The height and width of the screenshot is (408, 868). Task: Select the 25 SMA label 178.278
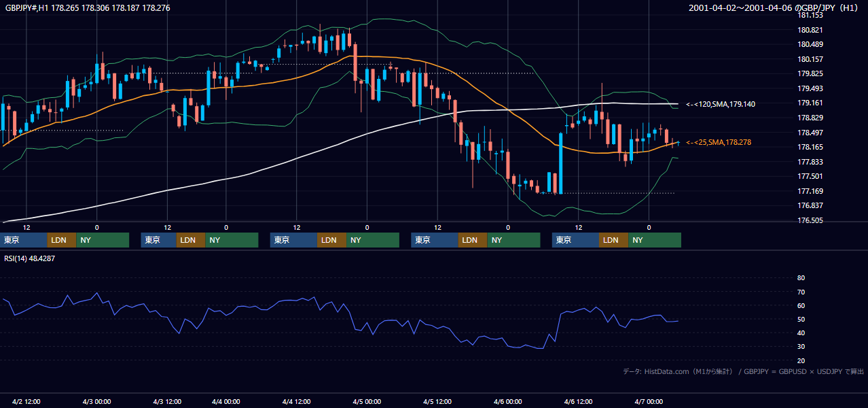(719, 142)
